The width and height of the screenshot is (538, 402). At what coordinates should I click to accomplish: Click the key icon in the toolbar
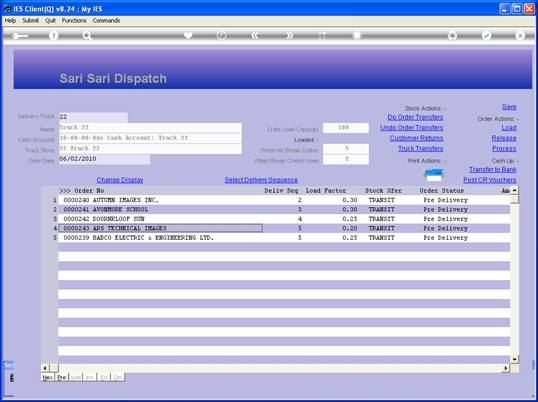20,36
